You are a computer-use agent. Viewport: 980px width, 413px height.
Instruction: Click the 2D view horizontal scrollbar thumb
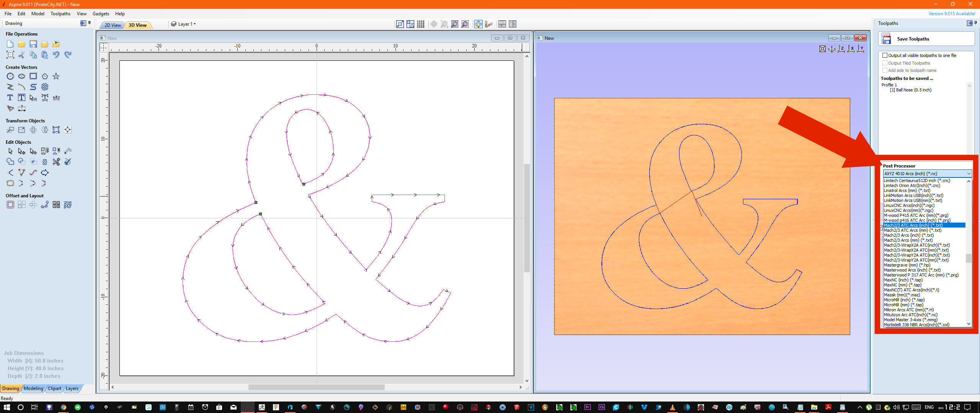[316, 387]
